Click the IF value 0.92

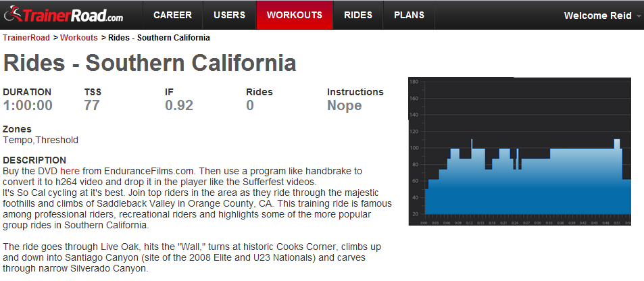179,105
